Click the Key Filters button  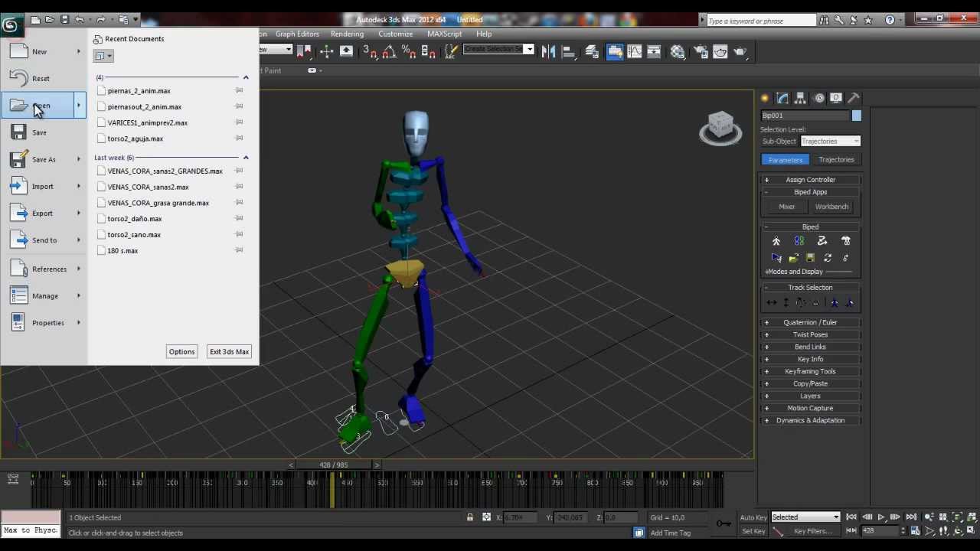pyautogui.click(x=812, y=531)
